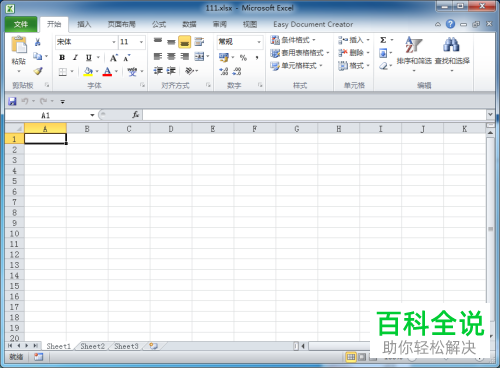The image size is (500, 368).
Task: Open 查找和选择 find and select
Action: point(452,54)
